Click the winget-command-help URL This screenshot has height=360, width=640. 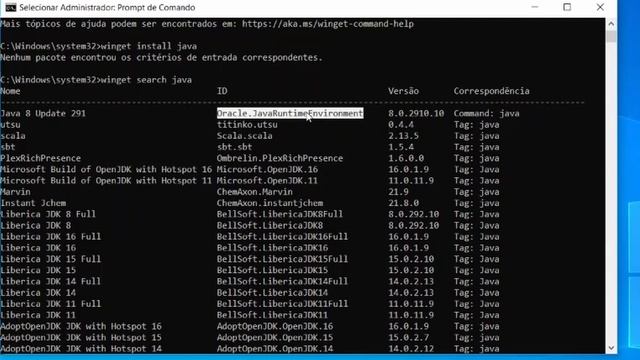[x=328, y=24]
